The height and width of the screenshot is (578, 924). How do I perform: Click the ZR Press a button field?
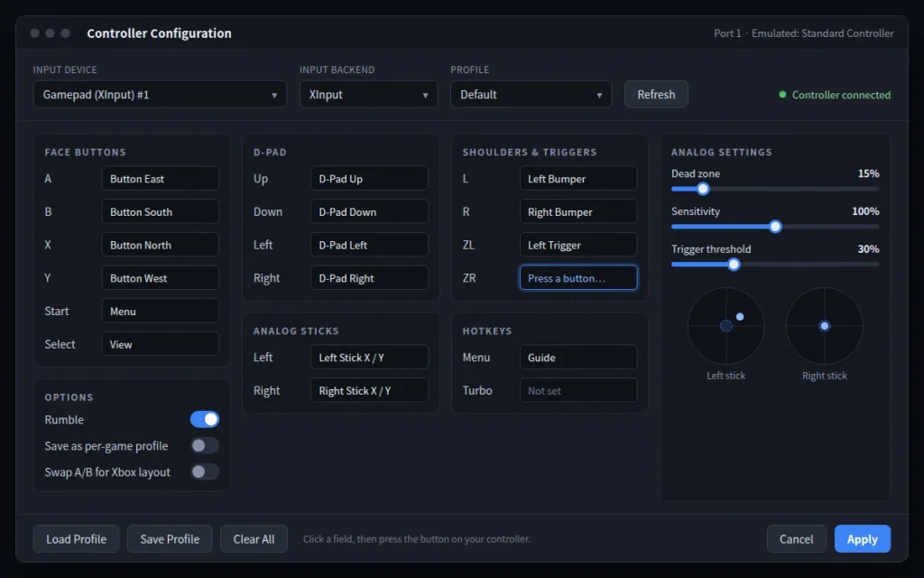578,278
